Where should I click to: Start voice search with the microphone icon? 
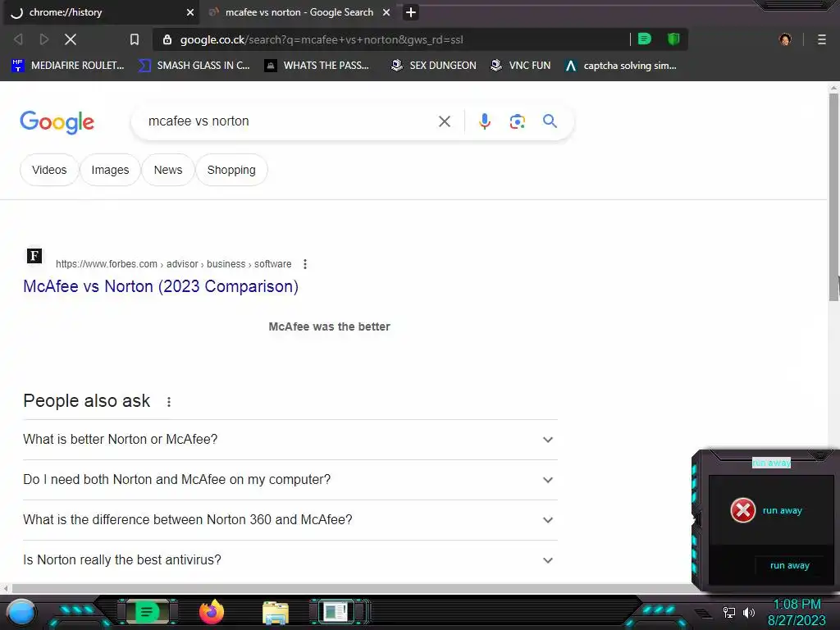[x=484, y=121]
